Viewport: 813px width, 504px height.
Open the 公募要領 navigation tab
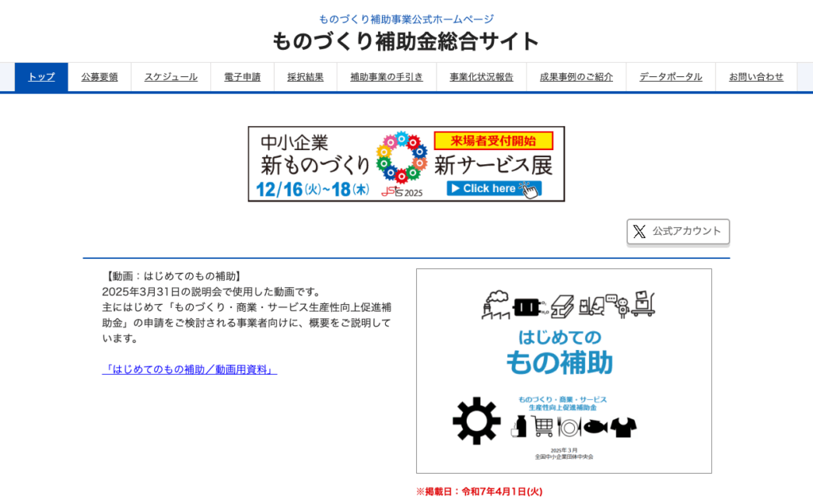click(x=99, y=77)
